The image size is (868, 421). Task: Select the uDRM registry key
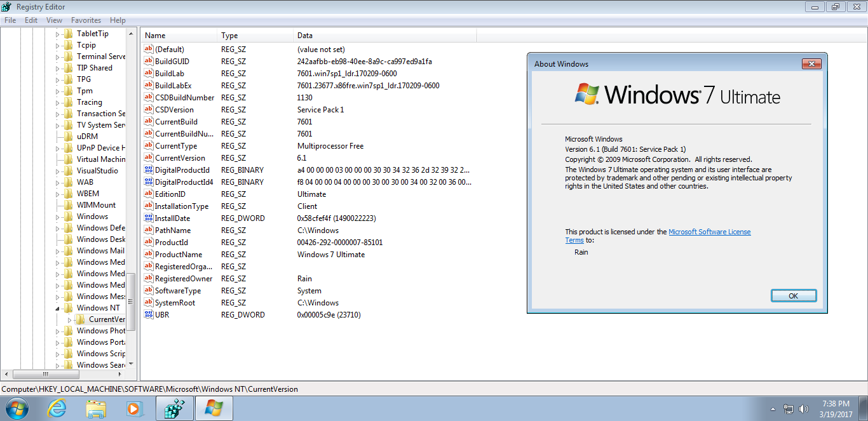pyautogui.click(x=87, y=137)
